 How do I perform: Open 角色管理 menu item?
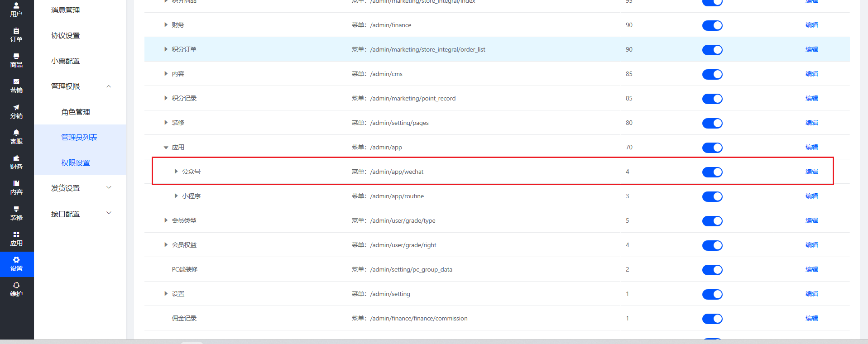tap(76, 112)
